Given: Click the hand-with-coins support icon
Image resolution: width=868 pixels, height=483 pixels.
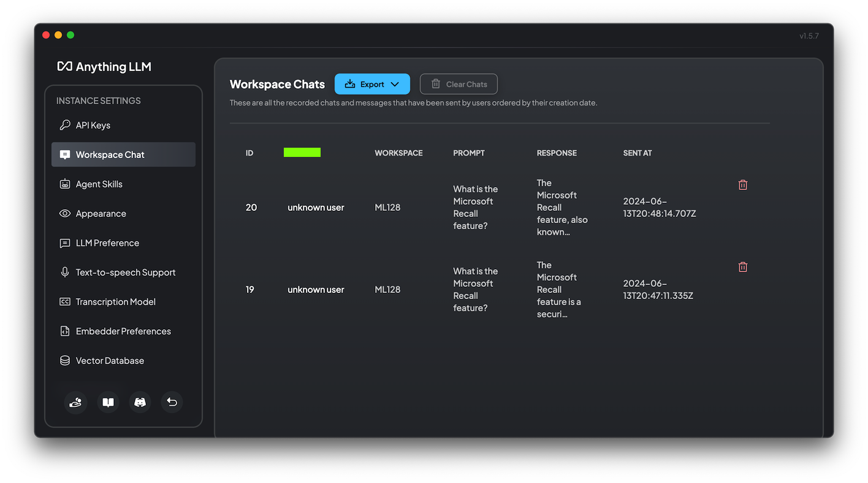Looking at the screenshot, I should (x=75, y=402).
